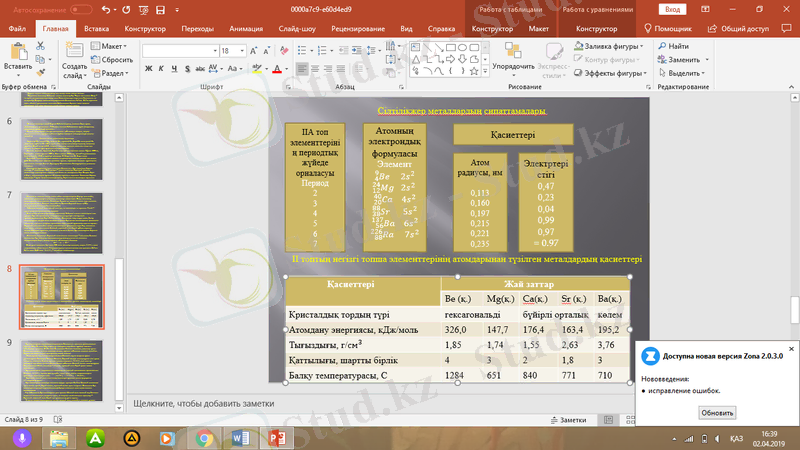Viewport: 800px width, 450px height.
Task: Click the Paste (Вставить) icon
Action: [17, 51]
